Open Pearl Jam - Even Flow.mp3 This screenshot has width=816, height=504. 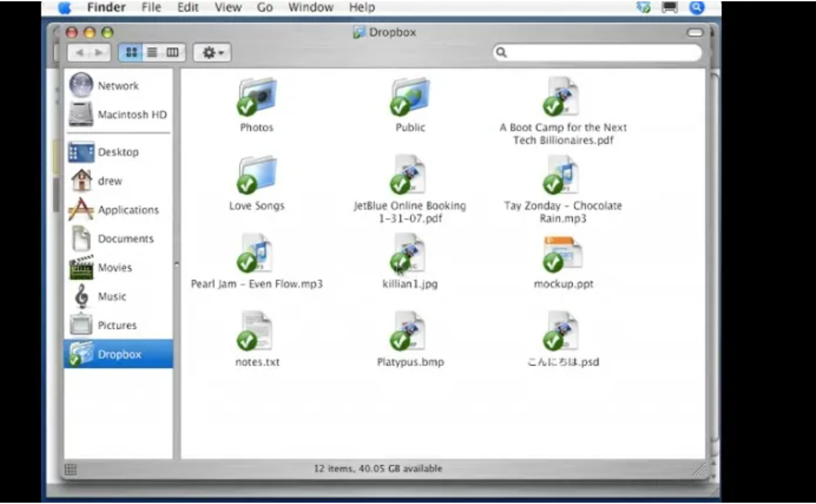click(x=256, y=254)
